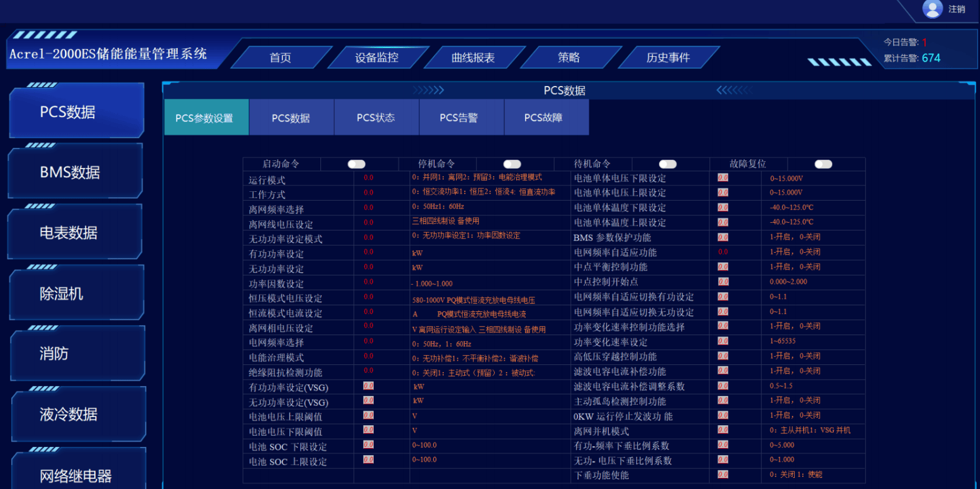Click the 恒压模式电压设定 value field
Screen dimensions: 980x489
coord(368,297)
